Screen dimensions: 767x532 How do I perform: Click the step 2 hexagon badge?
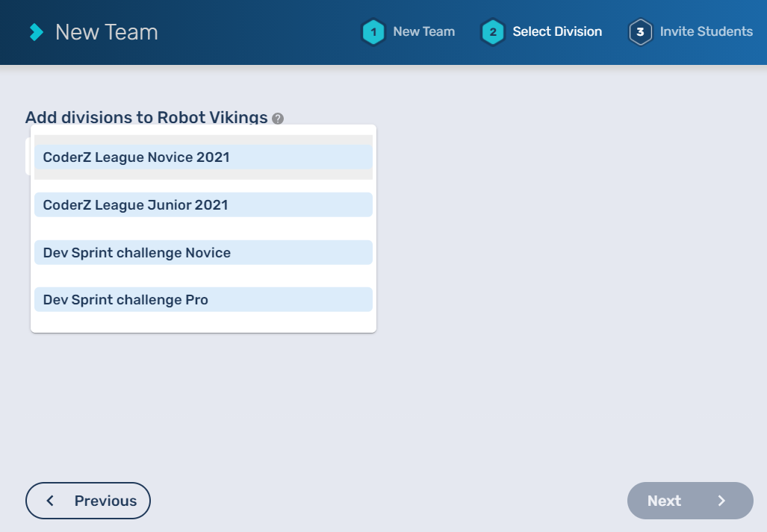pyautogui.click(x=493, y=32)
